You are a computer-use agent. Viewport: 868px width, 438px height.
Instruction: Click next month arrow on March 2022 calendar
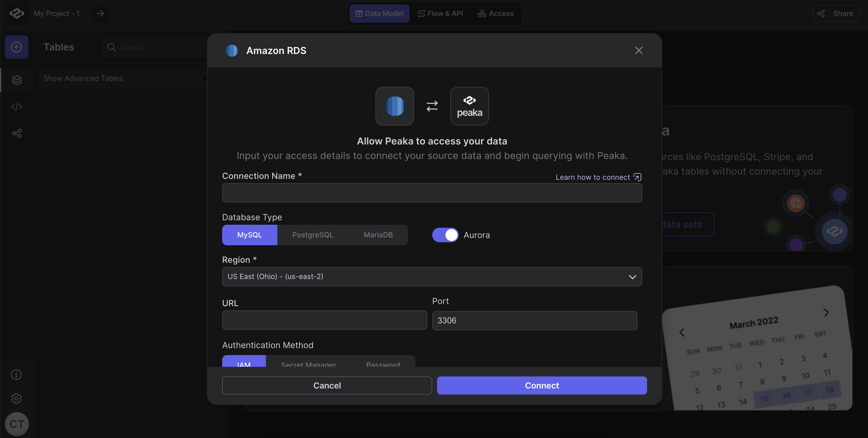[826, 313]
